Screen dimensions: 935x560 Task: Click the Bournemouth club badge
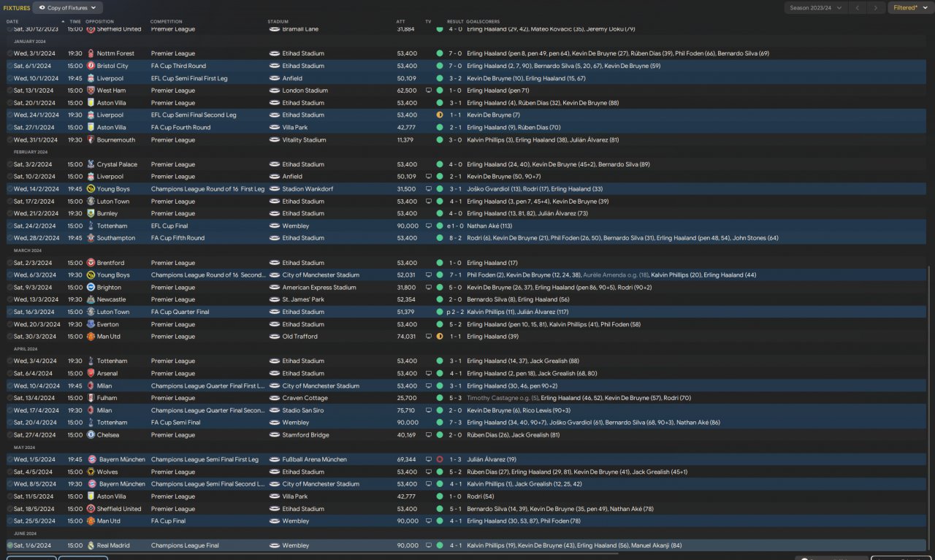[x=91, y=139]
